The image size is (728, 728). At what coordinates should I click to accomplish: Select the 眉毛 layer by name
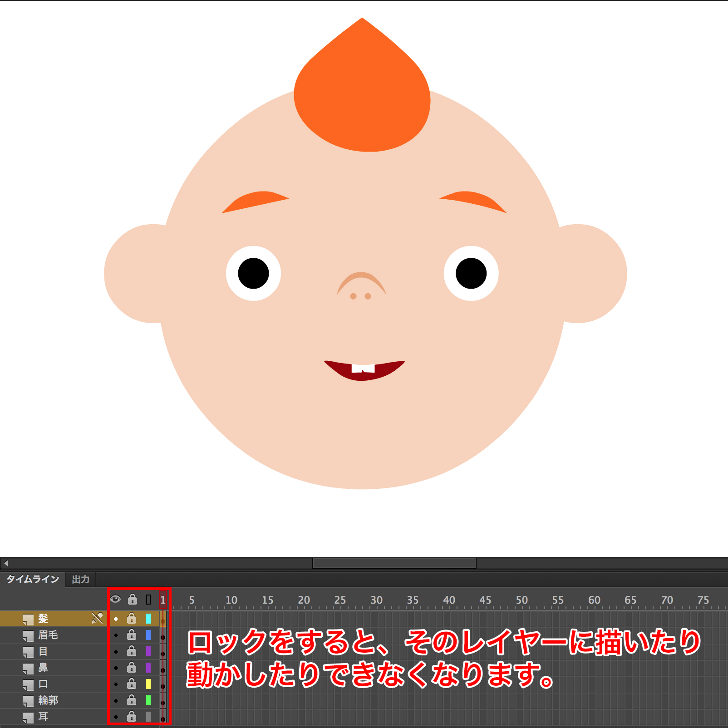(48, 635)
